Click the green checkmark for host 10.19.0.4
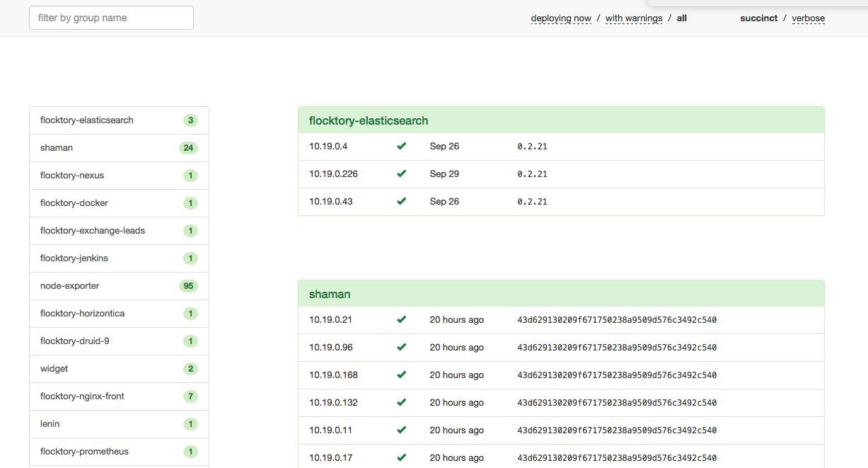Viewport: 868px width, 468px height. 401,147
